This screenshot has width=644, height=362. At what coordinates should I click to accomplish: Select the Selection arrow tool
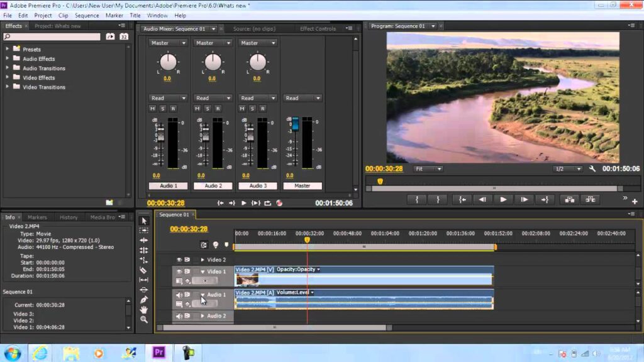click(144, 221)
